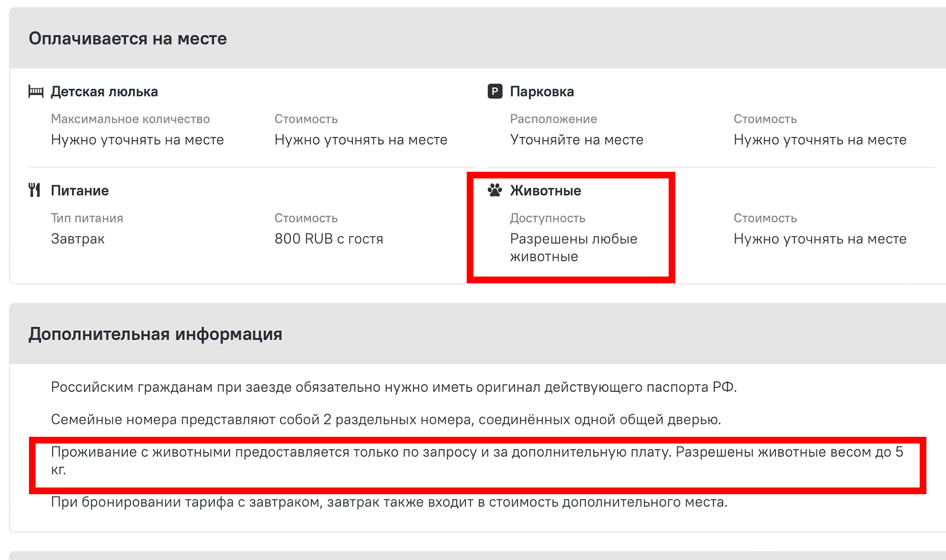
Task: Click the Детская люлька title
Action: click(x=104, y=91)
